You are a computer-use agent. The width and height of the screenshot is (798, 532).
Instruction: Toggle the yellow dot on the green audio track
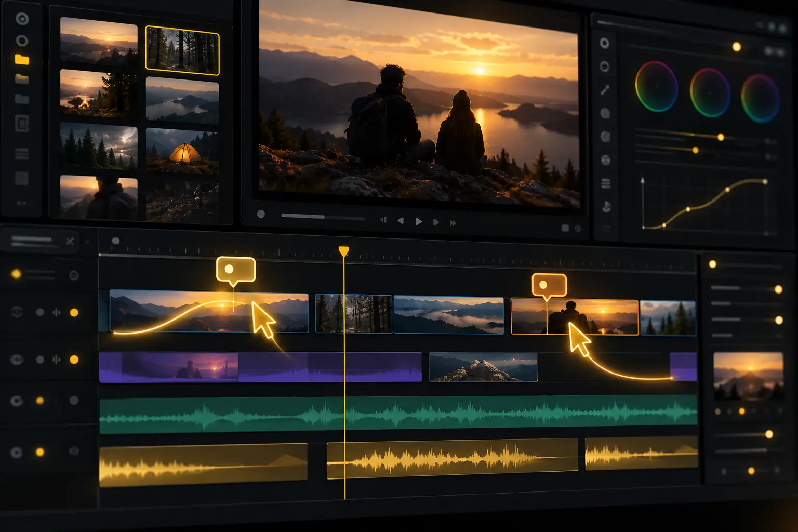[40, 401]
